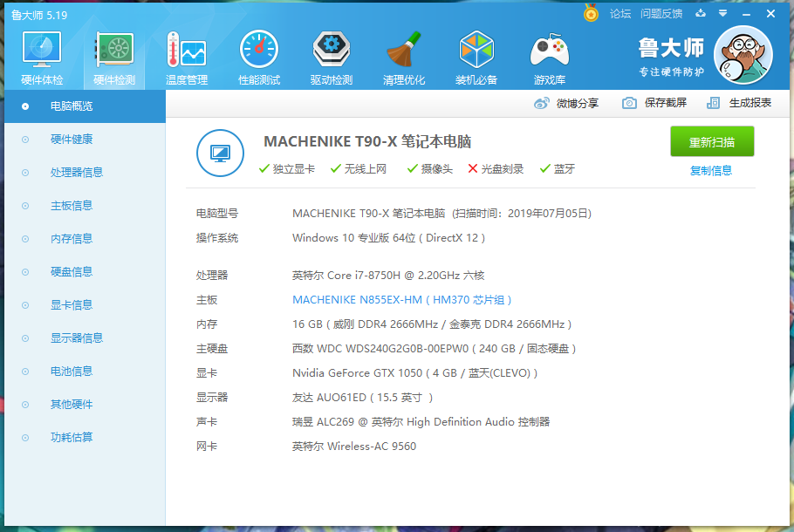Image resolution: width=794 pixels, height=532 pixels.
Task: Select 功耗估算 in the sidebar
Action: [86, 437]
